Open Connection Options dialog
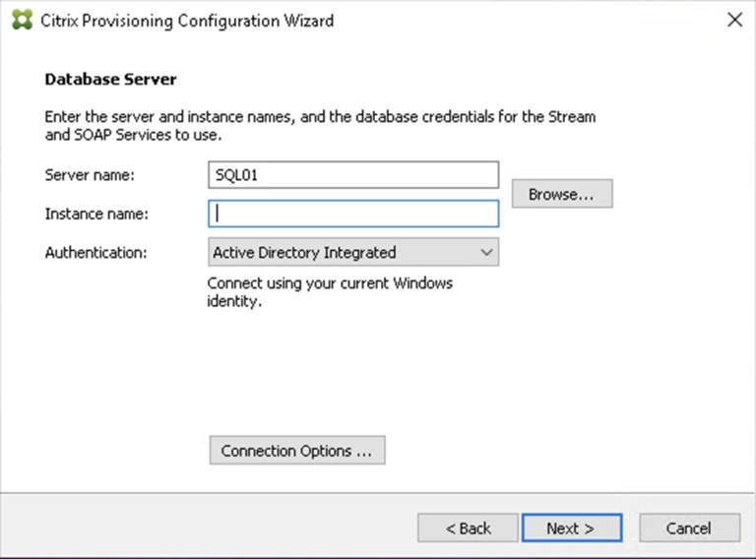 (x=297, y=451)
